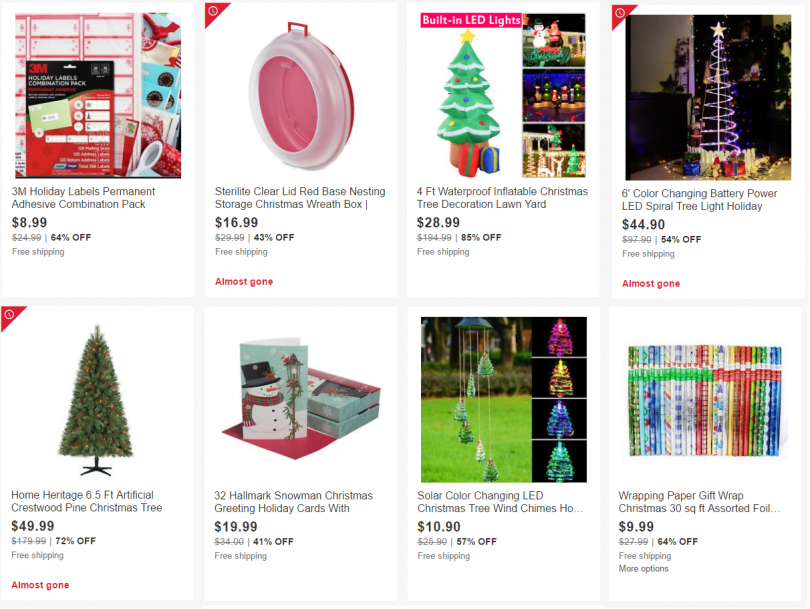This screenshot has height=609, width=810.
Task: Open Home Heritage 6.5 Ft Artificial Tree title
Action: pyautogui.click(x=87, y=501)
